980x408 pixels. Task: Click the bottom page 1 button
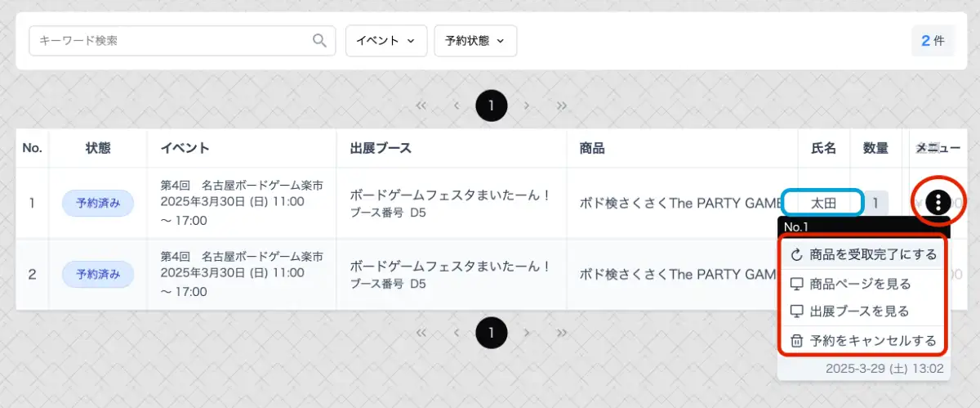pos(492,333)
